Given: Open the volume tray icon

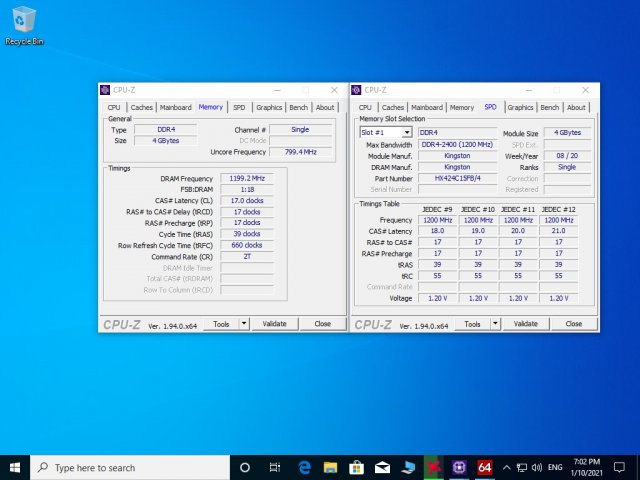Looking at the screenshot, I should click(536, 468).
